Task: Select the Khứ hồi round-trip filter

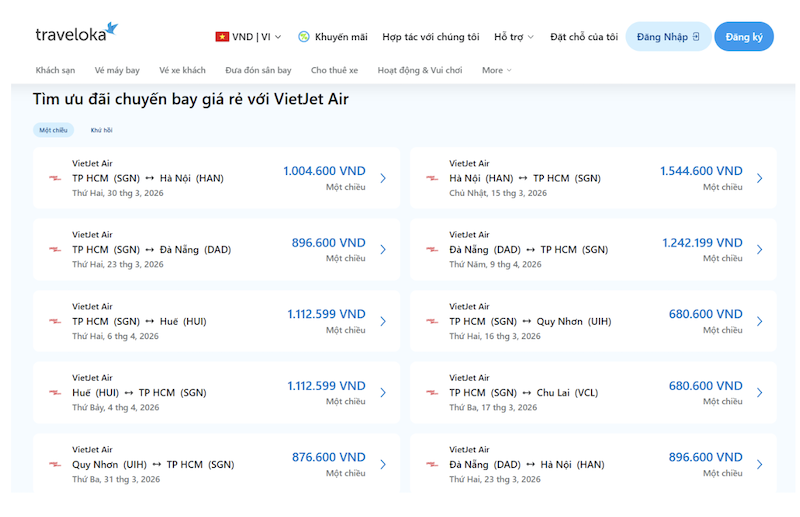Action: (x=101, y=130)
